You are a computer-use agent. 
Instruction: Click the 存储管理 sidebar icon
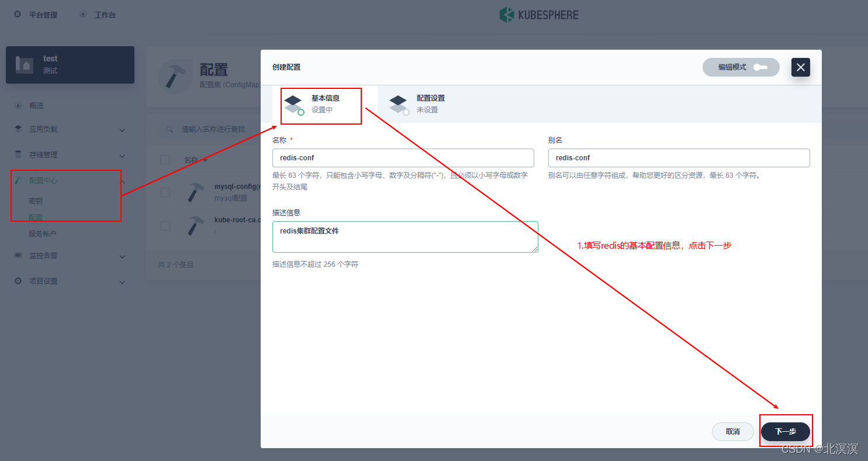click(x=18, y=154)
